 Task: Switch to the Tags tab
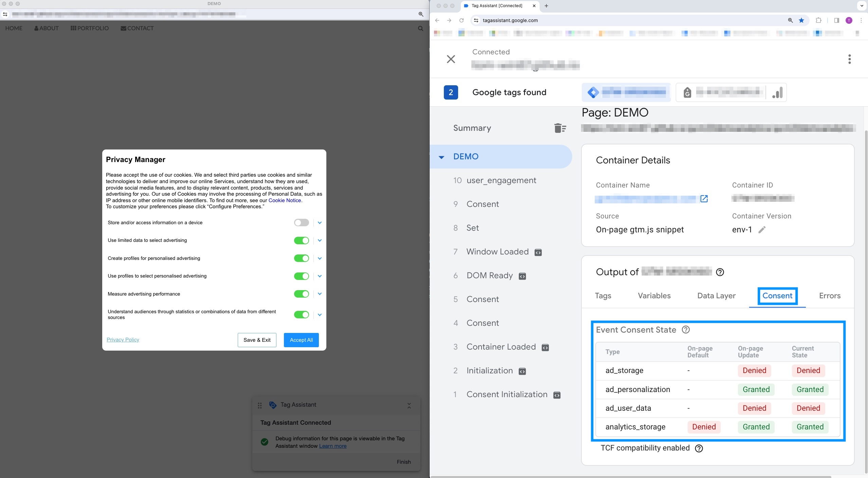click(x=603, y=296)
